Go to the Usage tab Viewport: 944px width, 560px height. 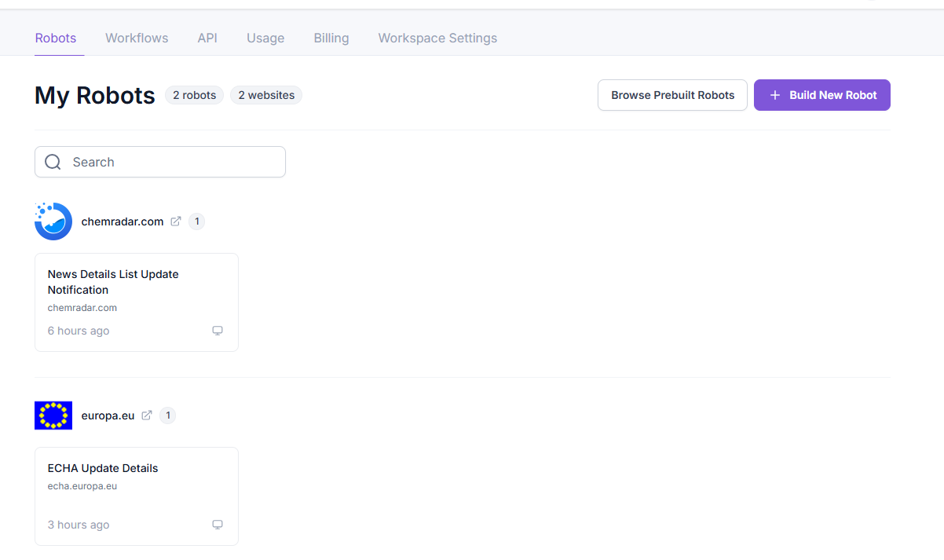click(265, 38)
